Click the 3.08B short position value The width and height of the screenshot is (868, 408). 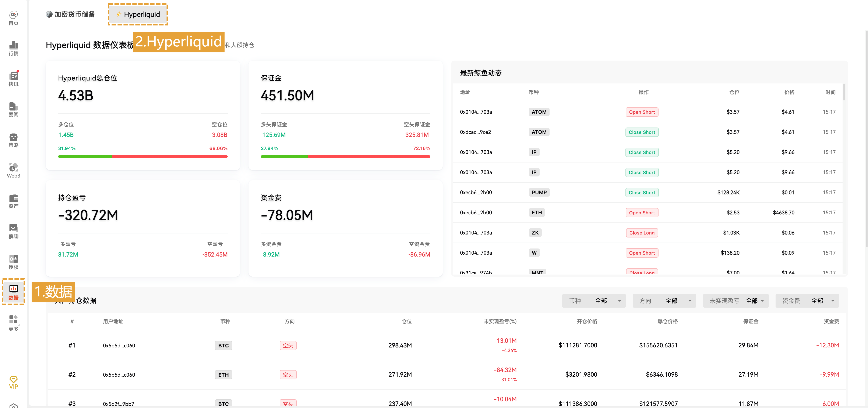tap(219, 135)
